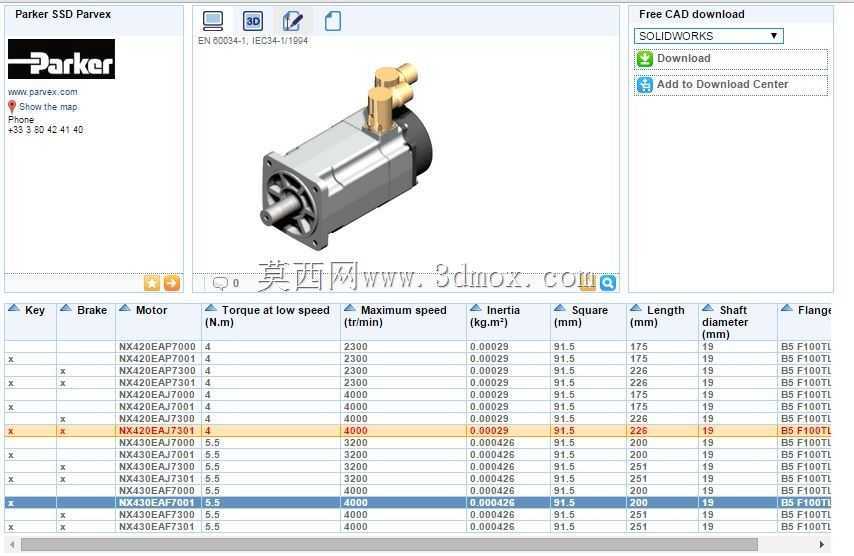
Task: Open the blank document page icon
Action: 333,21
